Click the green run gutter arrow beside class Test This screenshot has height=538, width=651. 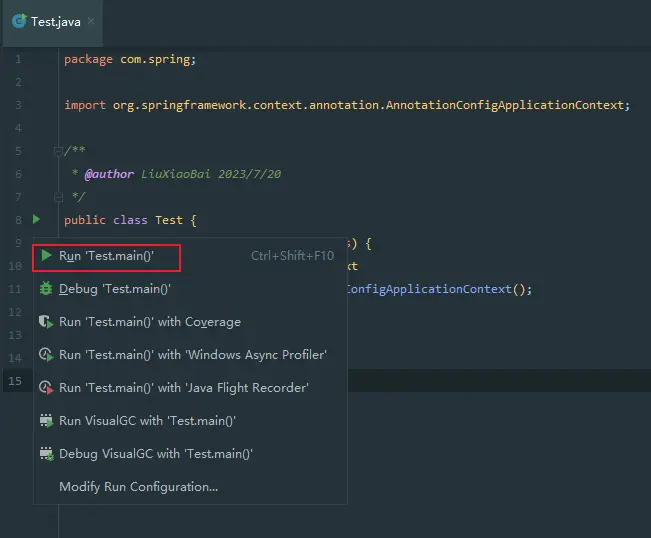click(37, 219)
